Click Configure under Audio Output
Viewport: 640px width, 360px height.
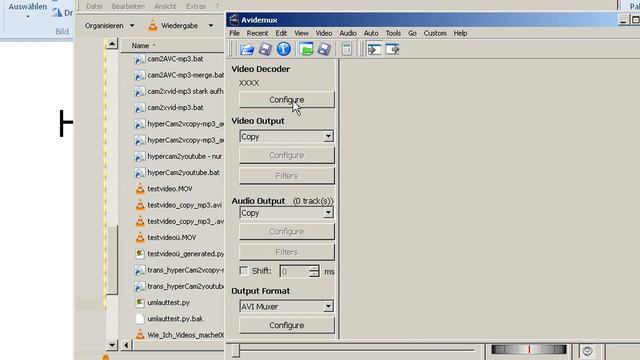pyautogui.click(x=287, y=231)
